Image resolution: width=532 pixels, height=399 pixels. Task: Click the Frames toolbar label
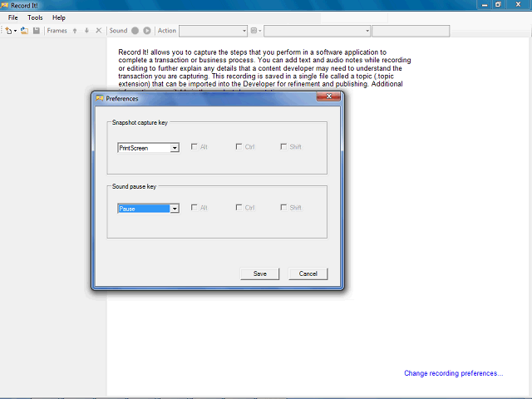point(57,31)
